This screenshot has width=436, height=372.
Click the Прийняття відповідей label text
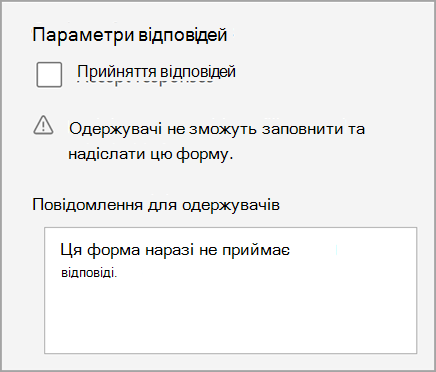(157, 72)
